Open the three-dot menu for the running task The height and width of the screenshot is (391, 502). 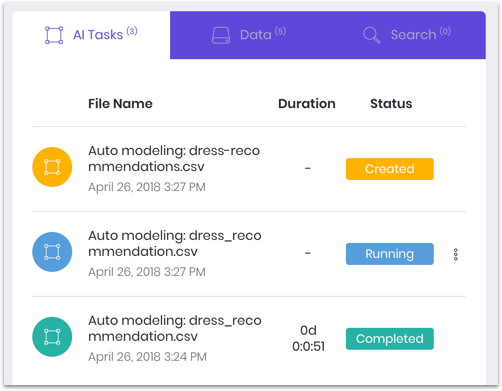[x=456, y=254]
